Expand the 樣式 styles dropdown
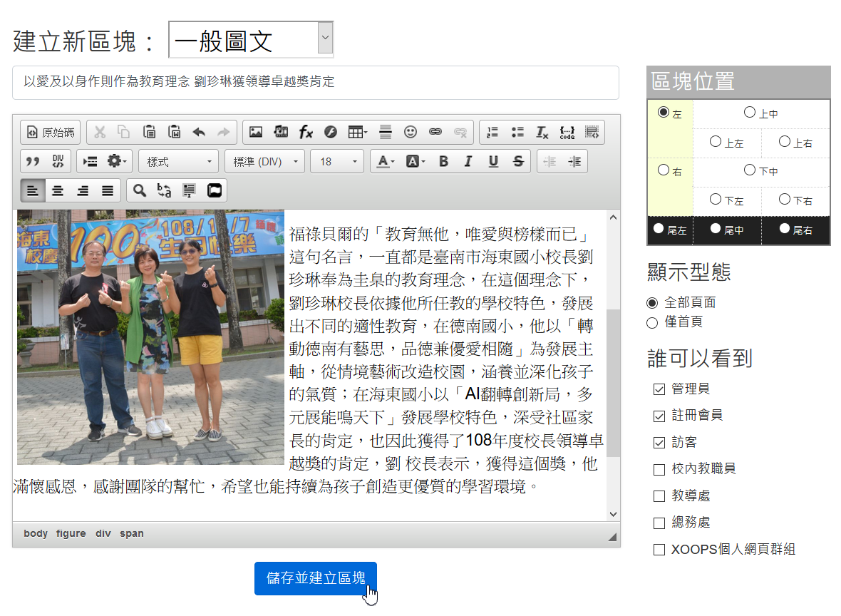 click(179, 162)
